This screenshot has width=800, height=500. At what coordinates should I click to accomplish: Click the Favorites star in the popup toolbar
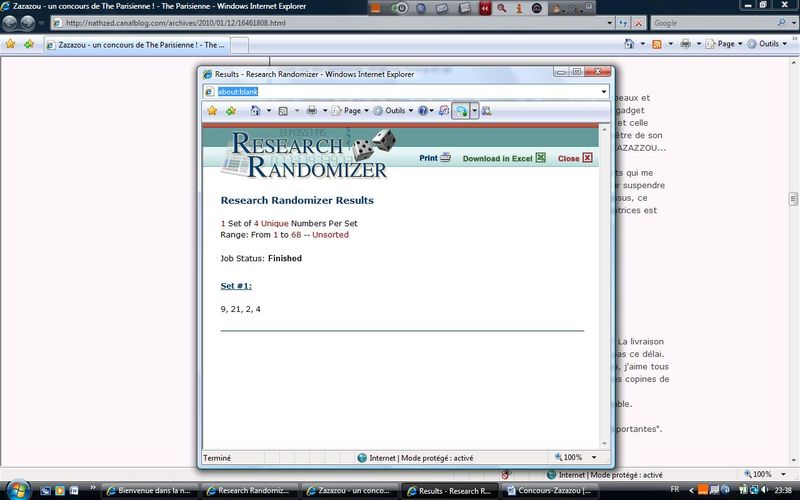click(x=212, y=111)
